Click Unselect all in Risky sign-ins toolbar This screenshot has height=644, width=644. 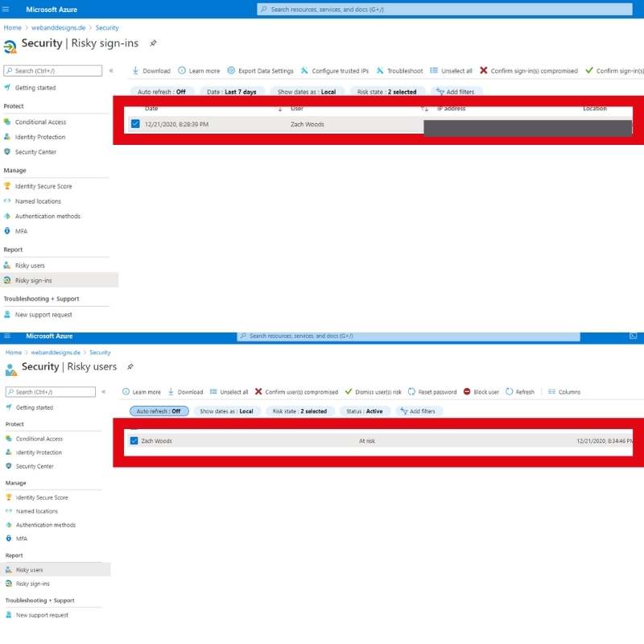(451, 71)
